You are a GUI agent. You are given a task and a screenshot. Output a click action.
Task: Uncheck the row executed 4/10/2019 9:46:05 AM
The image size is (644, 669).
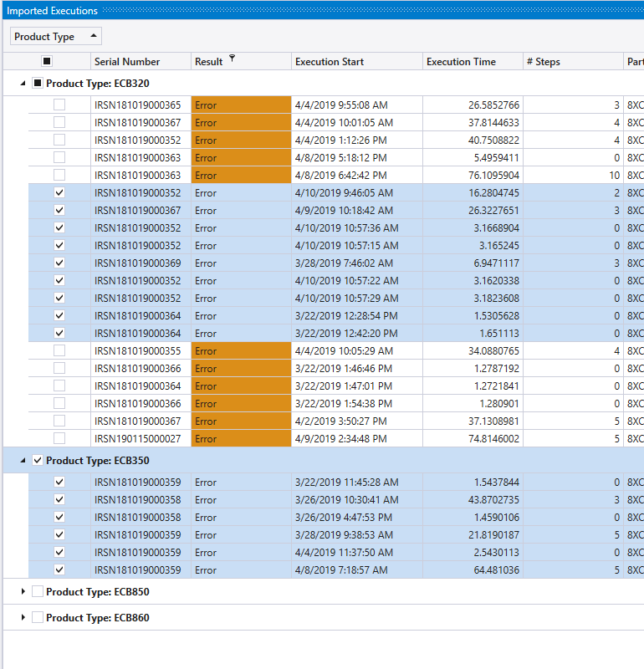[x=59, y=193]
